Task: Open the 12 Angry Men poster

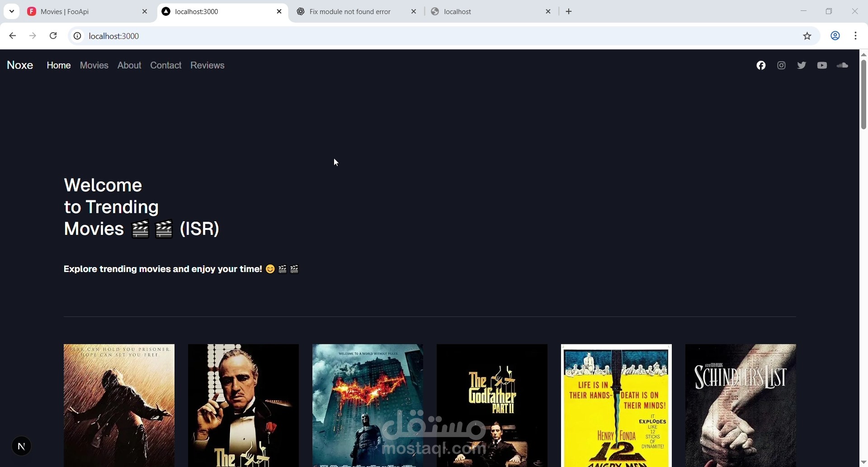Action: 617,405
